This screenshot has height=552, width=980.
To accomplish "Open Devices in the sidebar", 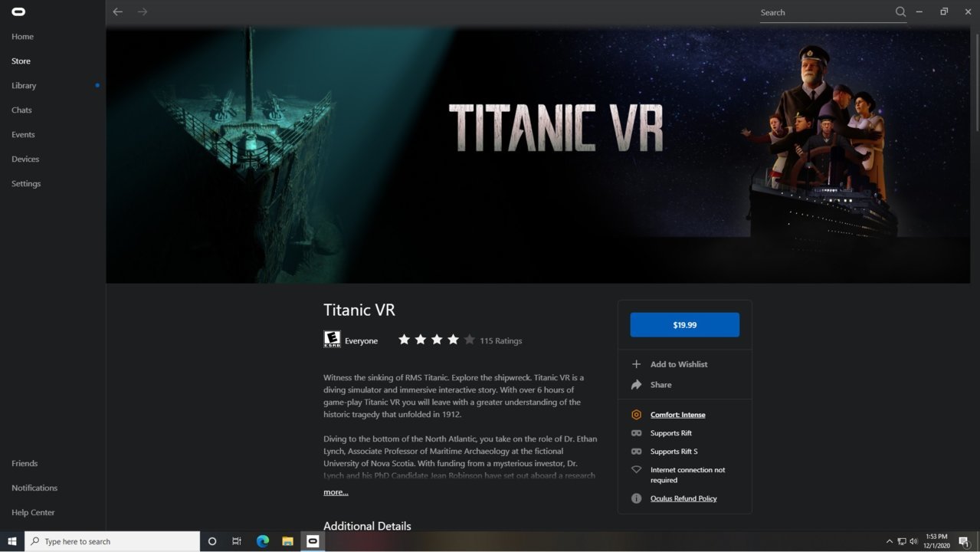I will (25, 159).
